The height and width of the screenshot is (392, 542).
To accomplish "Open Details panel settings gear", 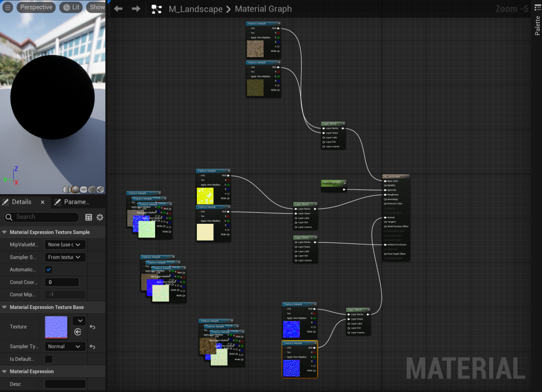I will pyautogui.click(x=100, y=217).
